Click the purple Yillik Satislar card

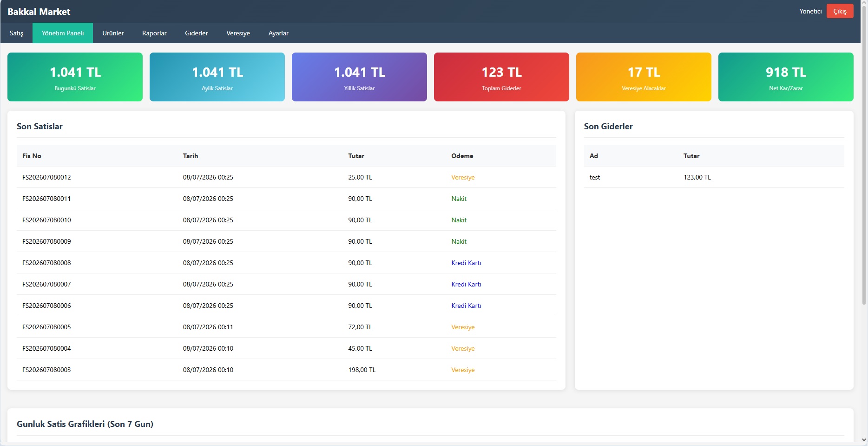359,77
